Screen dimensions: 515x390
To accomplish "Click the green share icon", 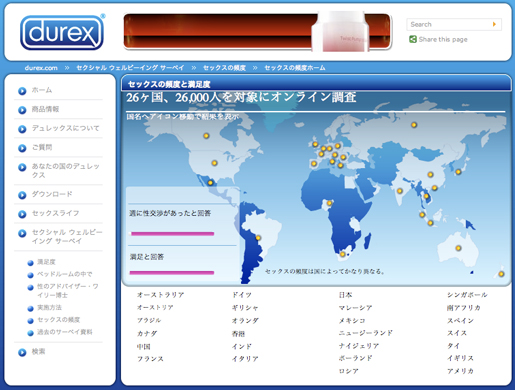I will (413, 39).
